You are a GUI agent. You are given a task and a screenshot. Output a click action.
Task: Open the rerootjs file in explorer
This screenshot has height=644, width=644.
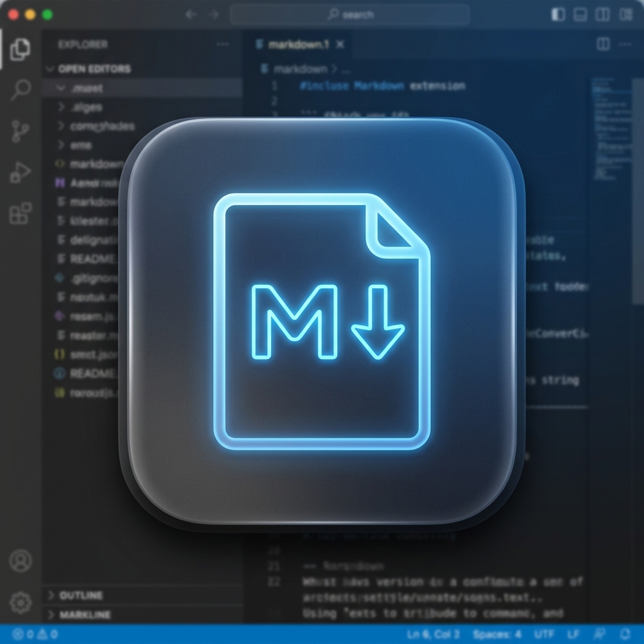point(86,392)
